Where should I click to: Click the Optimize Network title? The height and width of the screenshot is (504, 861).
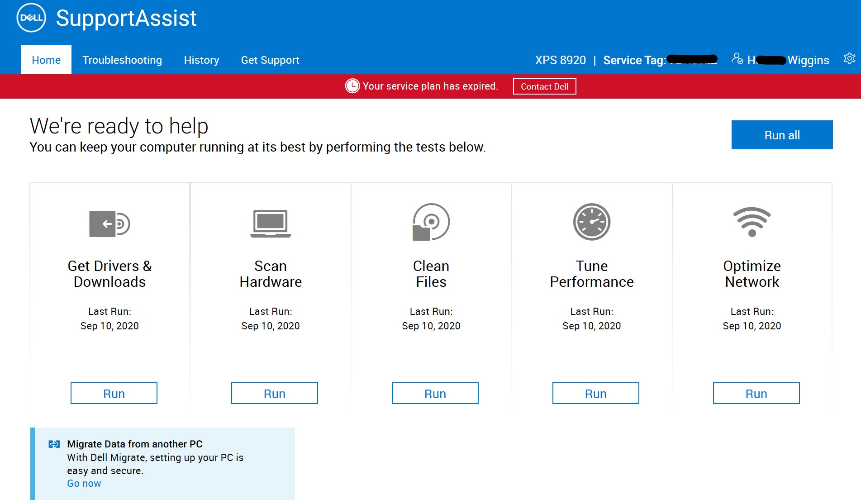click(x=752, y=274)
